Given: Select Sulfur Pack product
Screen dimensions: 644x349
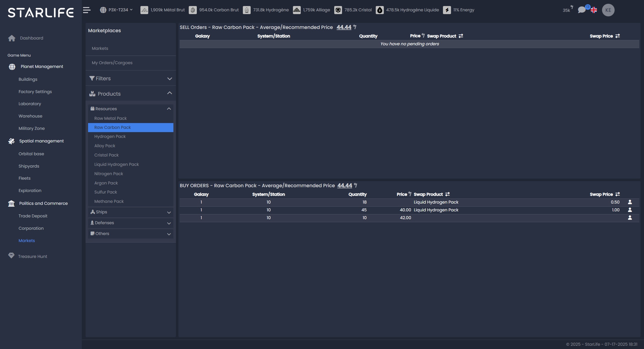Looking at the screenshot, I should 131,192.
